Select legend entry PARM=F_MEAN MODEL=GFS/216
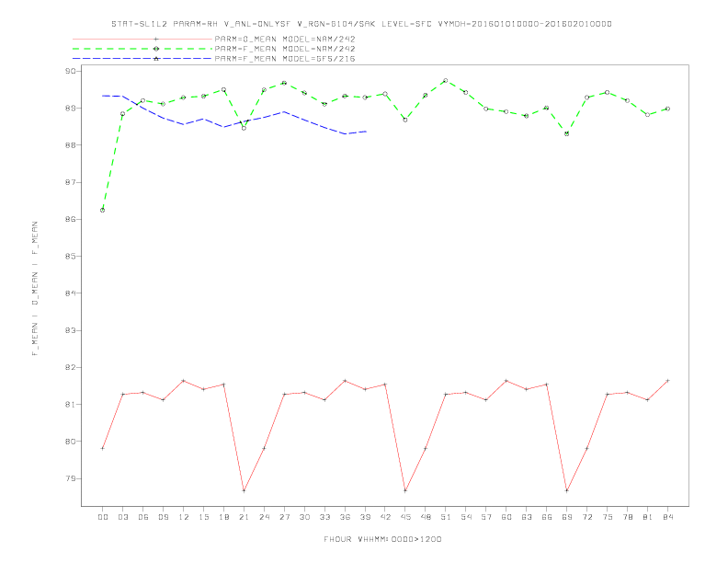The image size is (728, 563). coord(285,59)
